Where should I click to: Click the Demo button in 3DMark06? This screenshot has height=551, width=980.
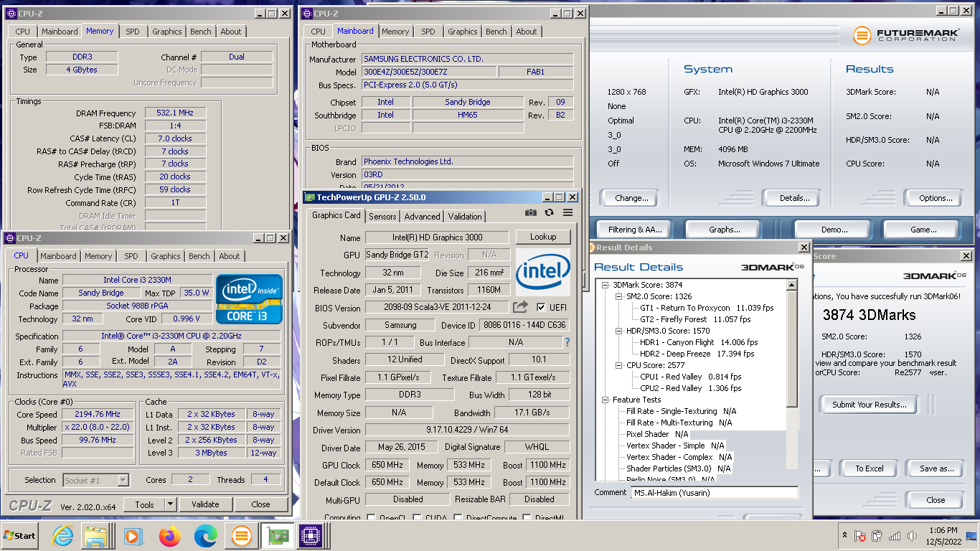834,230
